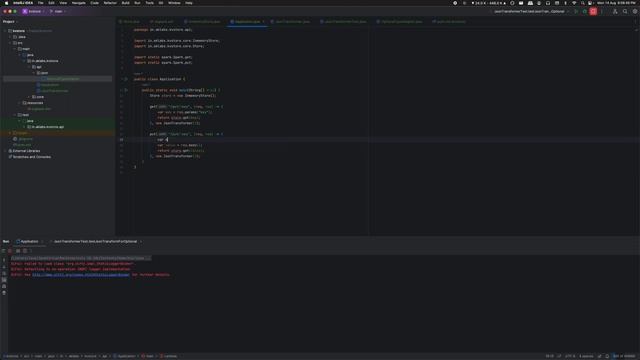Click Application in breadcrumb bar
The height and width of the screenshot is (360, 640).
[124, 356]
